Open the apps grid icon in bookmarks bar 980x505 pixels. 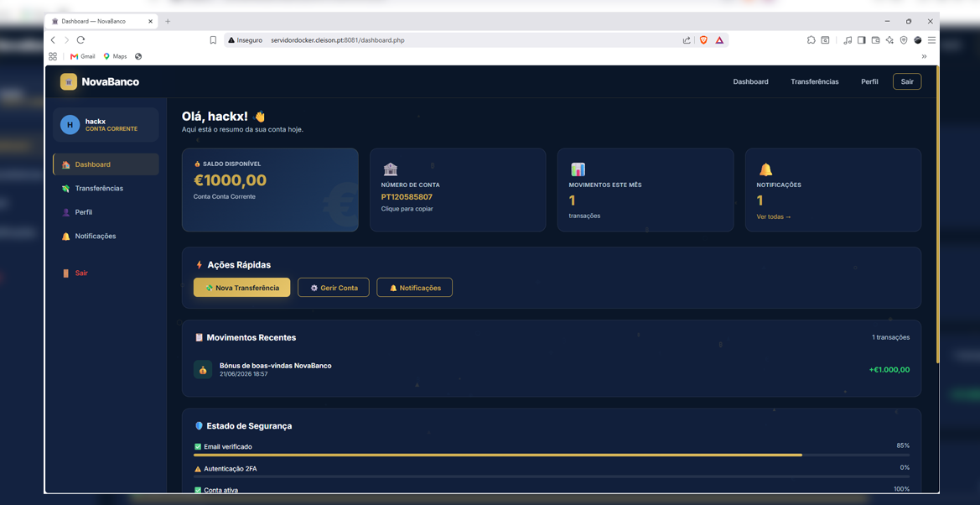53,56
